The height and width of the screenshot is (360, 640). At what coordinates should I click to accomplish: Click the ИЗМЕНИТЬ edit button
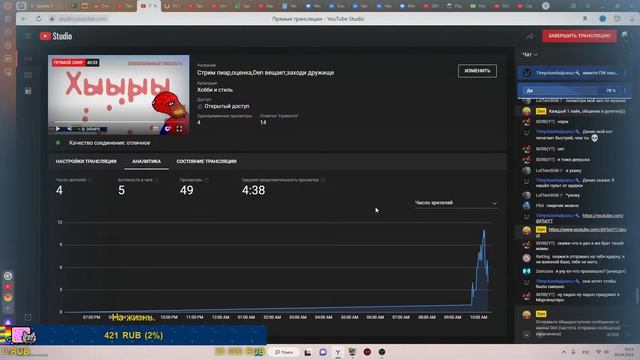(x=477, y=71)
